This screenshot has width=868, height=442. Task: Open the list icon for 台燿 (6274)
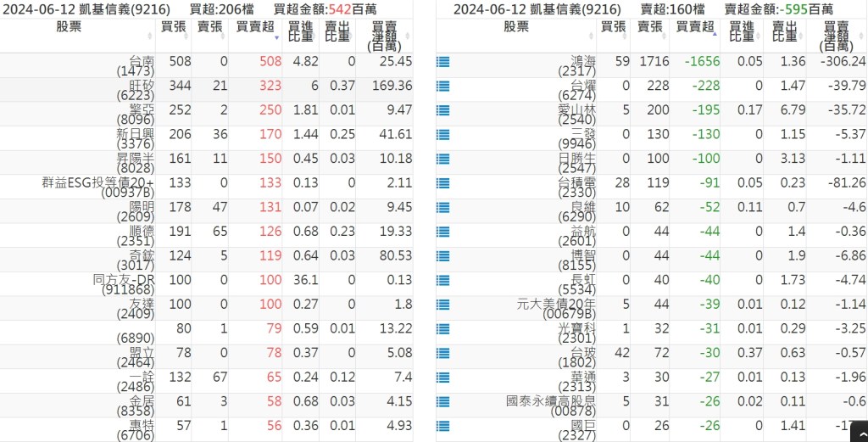pyautogui.click(x=442, y=86)
